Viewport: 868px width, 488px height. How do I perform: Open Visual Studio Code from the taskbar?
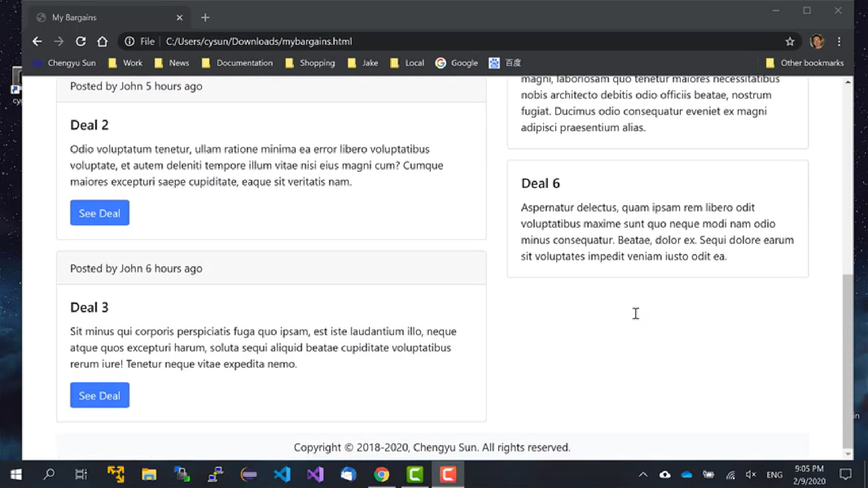tap(283, 474)
